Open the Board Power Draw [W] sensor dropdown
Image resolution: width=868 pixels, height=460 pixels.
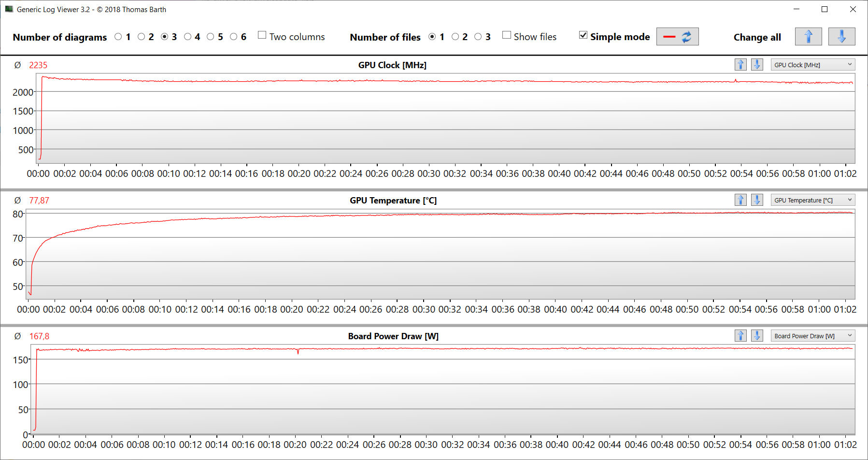[x=813, y=336]
